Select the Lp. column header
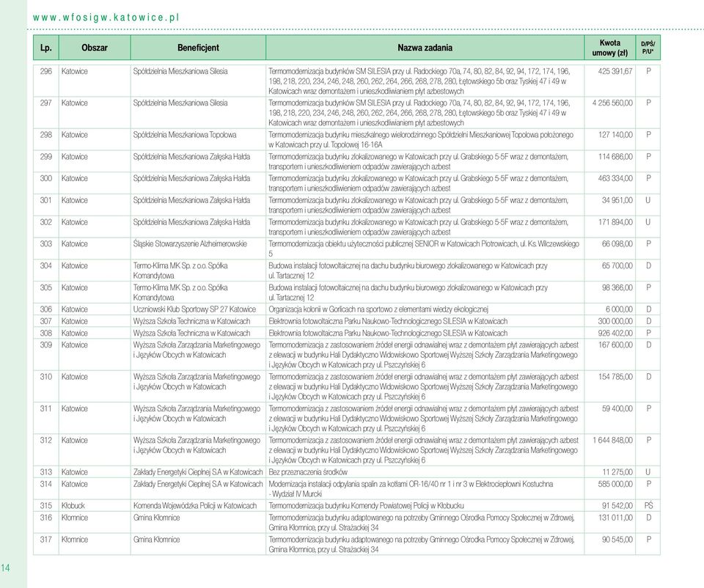 [x=45, y=48]
